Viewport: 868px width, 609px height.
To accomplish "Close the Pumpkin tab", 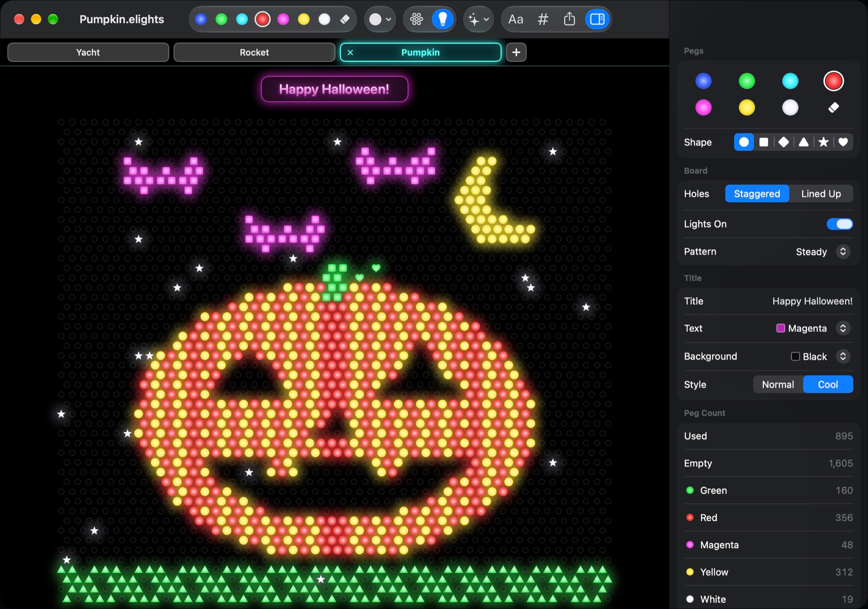I will (x=350, y=52).
